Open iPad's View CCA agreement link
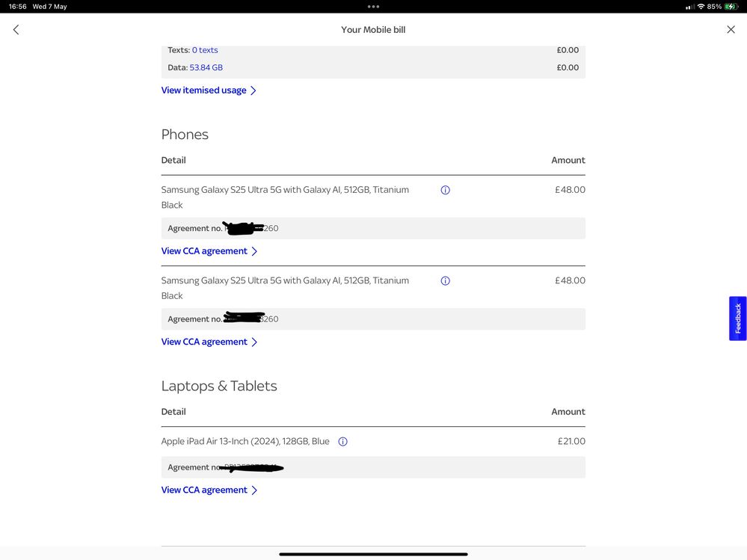This screenshot has width=747, height=560. click(204, 490)
